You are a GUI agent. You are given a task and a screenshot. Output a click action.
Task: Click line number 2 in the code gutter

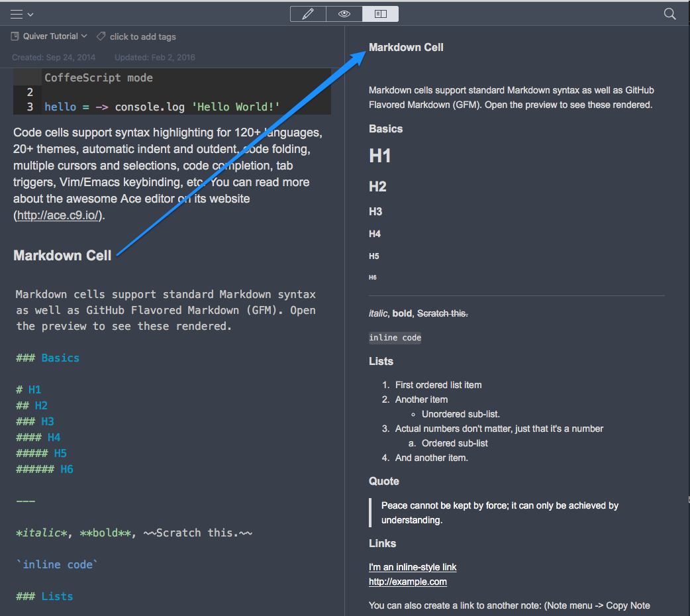click(30, 93)
